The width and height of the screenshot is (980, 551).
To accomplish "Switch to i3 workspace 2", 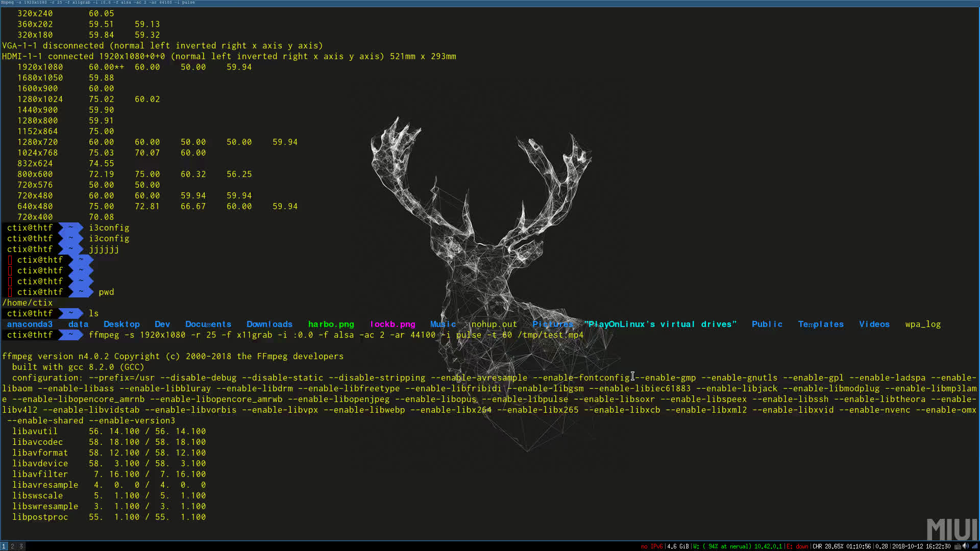I will pyautogui.click(x=13, y=546).
